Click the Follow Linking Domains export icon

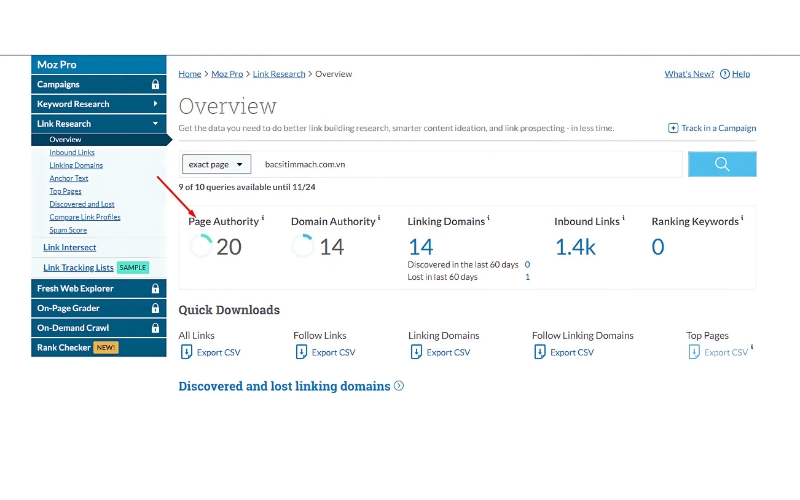[539, 352]
